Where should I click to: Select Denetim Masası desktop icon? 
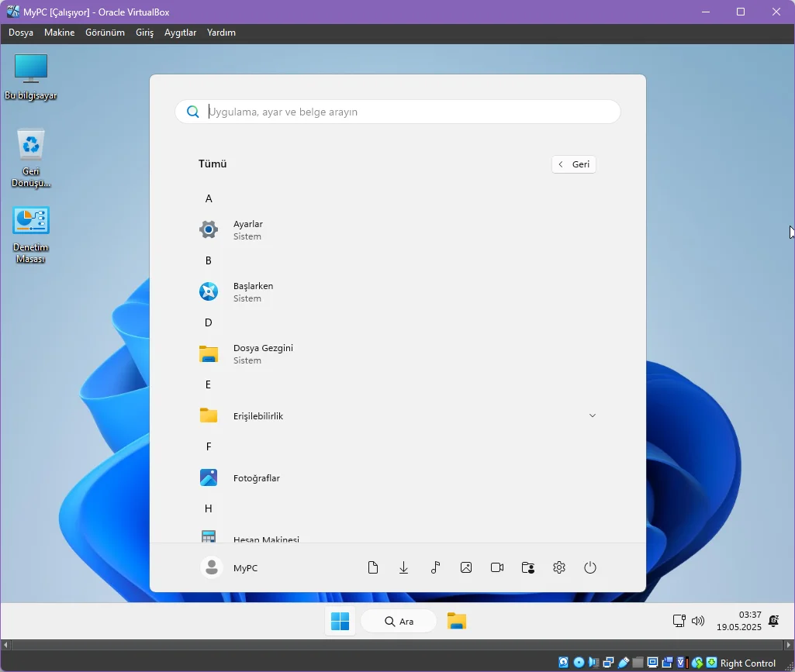[x=30, y=235]
